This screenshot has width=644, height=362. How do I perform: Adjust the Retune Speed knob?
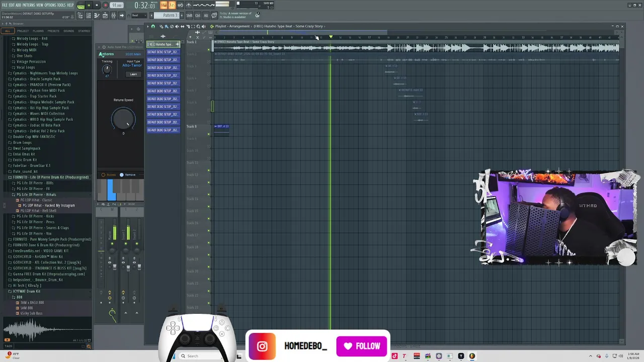click(x=123, y=119)
